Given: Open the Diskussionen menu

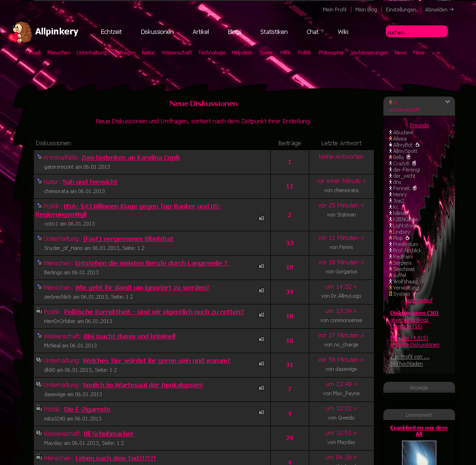Looking at the screenshot, I should pos(157,32).
